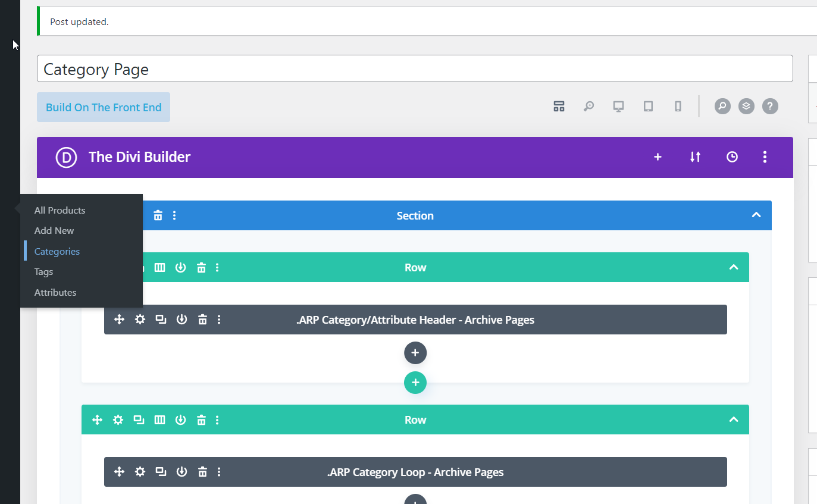This screenshot has height=504, width=817.
Task: Delete the Category/Attribute Header module
Action: tap(202, 320)
